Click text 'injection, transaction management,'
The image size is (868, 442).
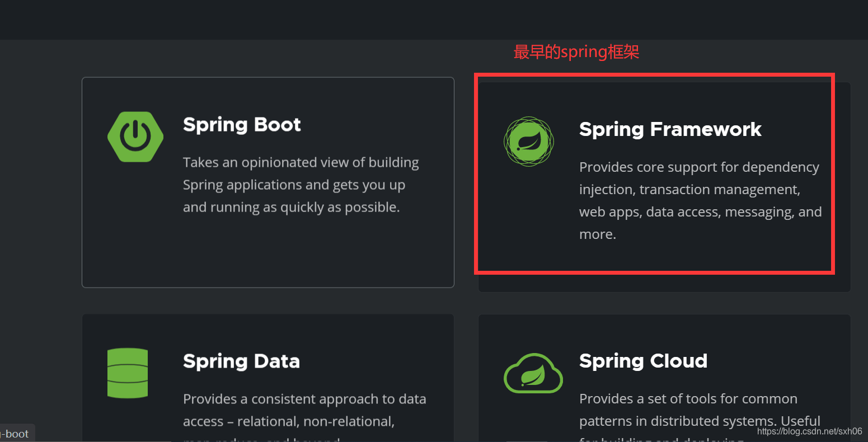pos(690,190)
